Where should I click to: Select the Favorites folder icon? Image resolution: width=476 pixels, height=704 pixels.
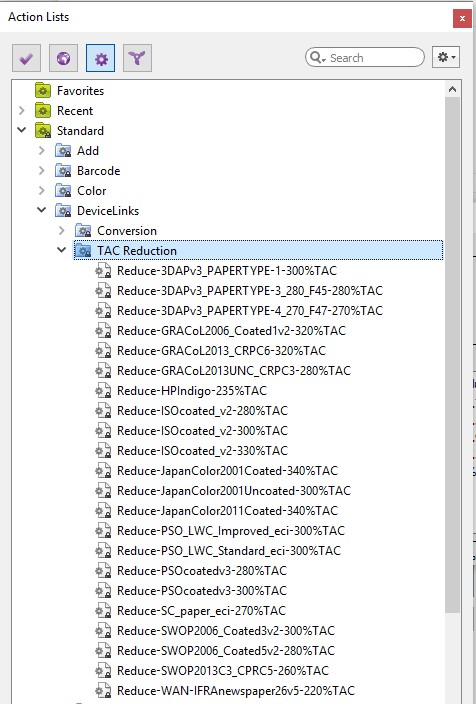point(43,90)
